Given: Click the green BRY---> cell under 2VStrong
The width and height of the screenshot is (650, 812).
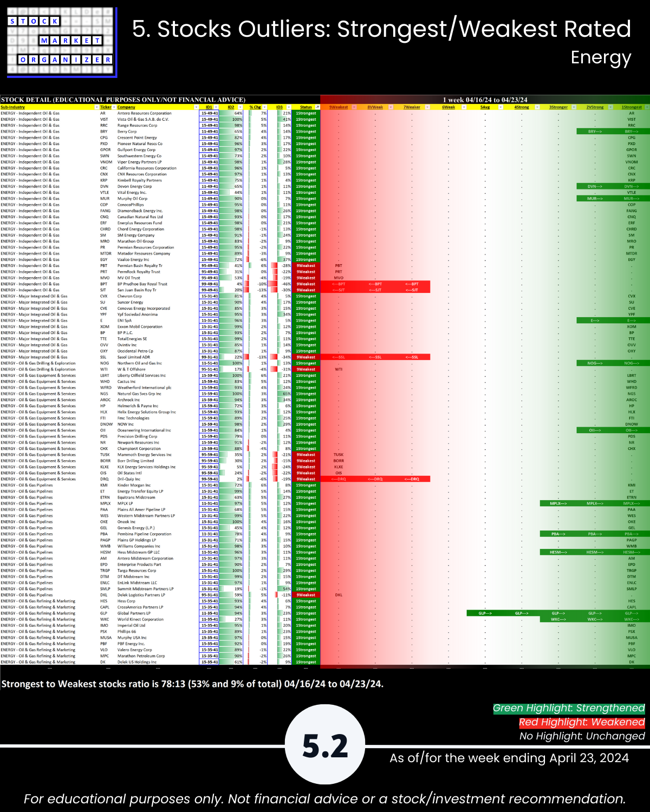Looking at the screenshot, I should (595, 132).
